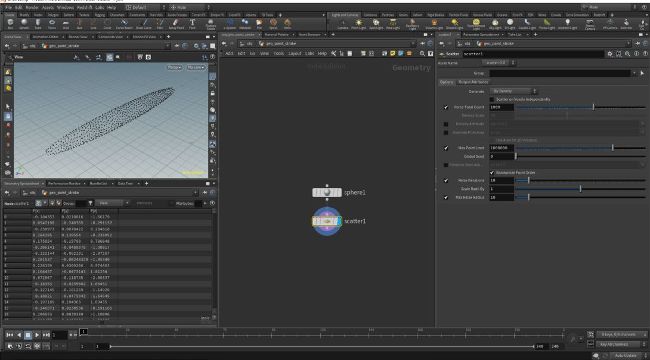Screen dimensions: 650x360
Task: Add a Caustic Light from the shelf
Action: pos(527,24)
